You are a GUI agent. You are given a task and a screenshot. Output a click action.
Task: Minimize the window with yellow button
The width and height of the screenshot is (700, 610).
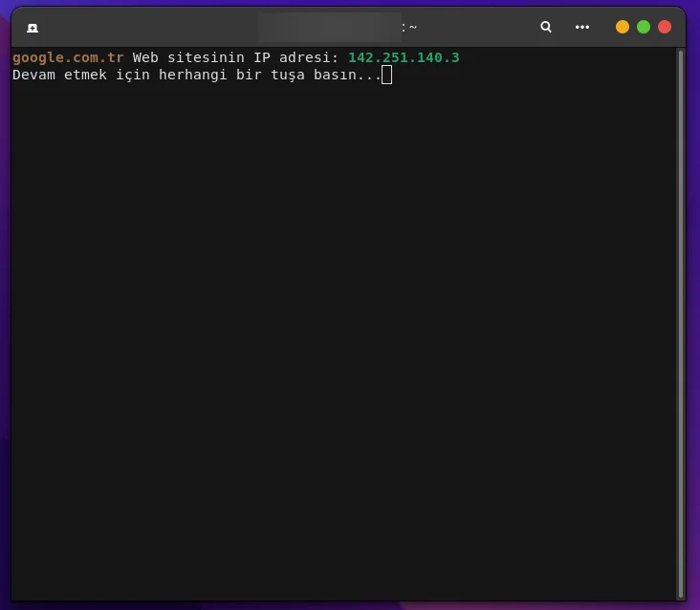[x=622, y=27]
